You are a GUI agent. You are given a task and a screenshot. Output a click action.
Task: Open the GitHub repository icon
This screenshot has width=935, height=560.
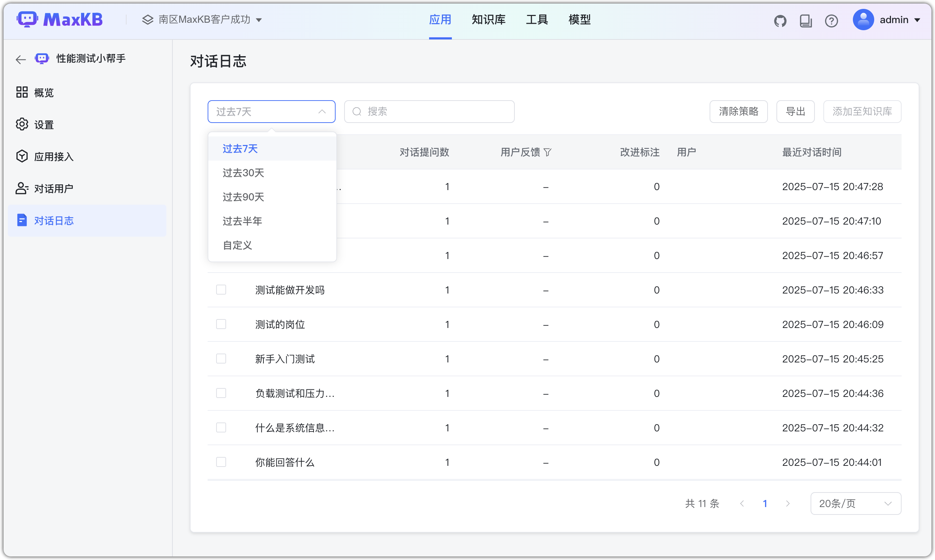coord(780,20)
